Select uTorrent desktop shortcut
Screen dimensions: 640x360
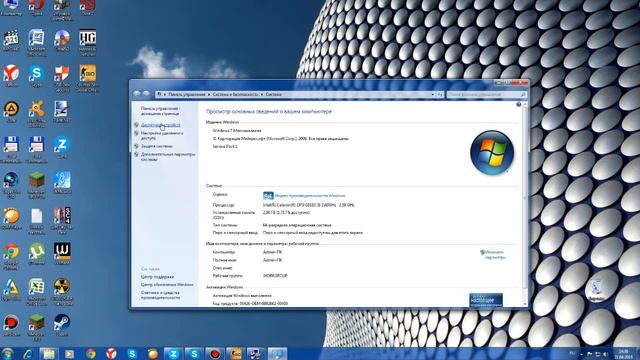tap(36, 254)
